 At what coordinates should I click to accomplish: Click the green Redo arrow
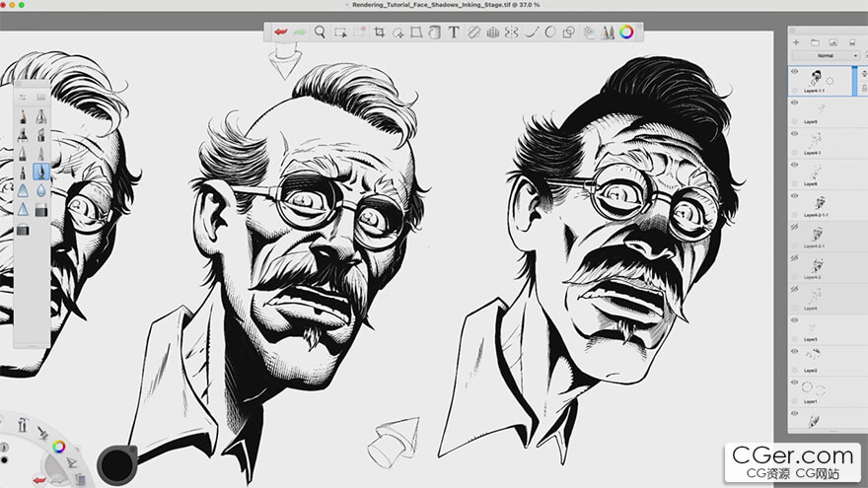tap(300, 33)
